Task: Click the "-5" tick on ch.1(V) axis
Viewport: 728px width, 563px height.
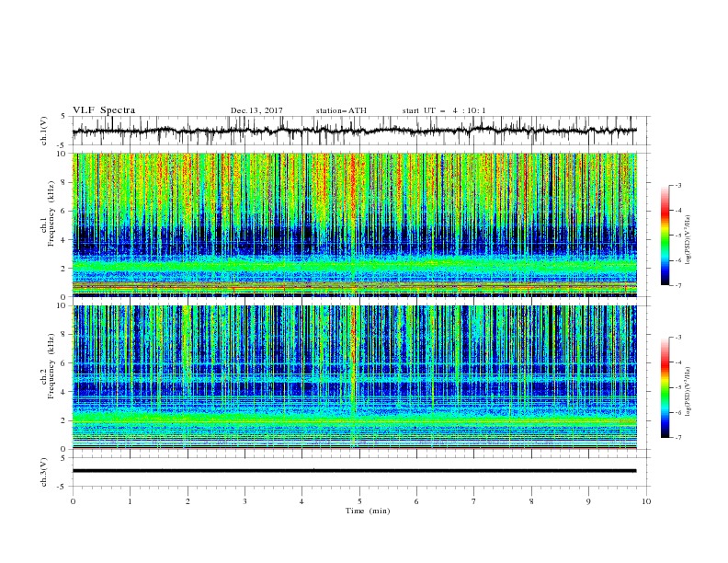Action: [62, 145]
